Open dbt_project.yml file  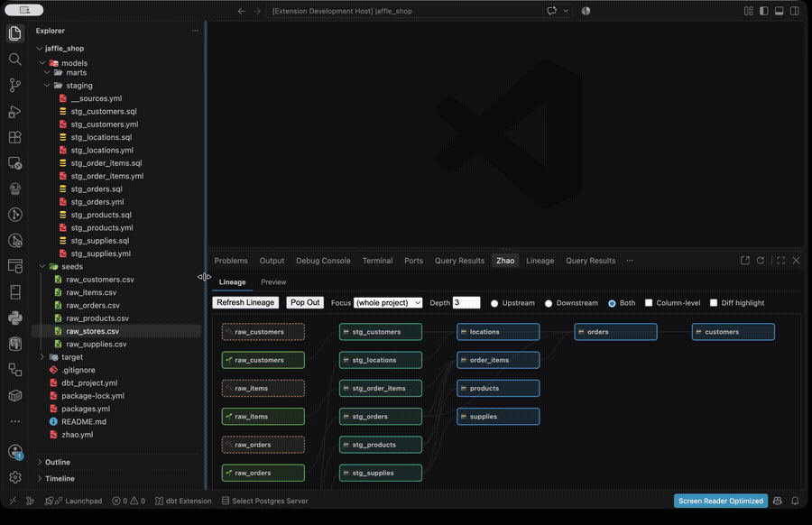89,383
